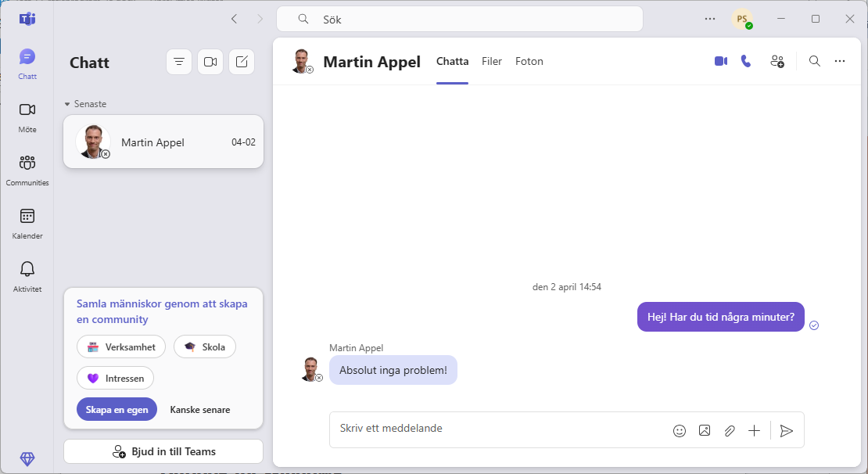Open the Foton tab

click(x=529, y=61)
